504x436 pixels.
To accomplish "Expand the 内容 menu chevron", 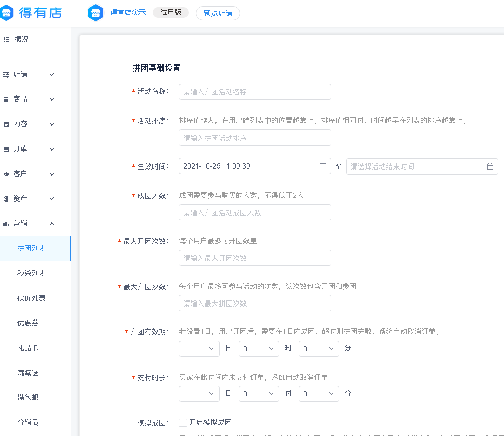I will click(52, 124).
